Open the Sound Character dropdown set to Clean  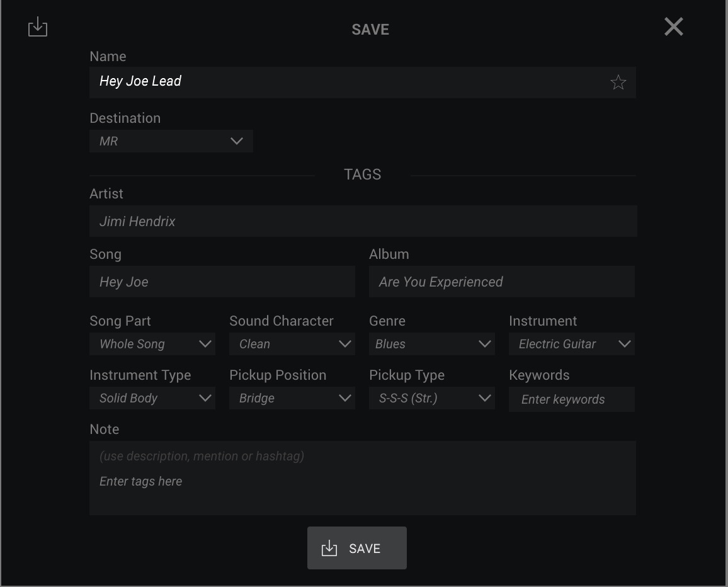pos(292,344)
